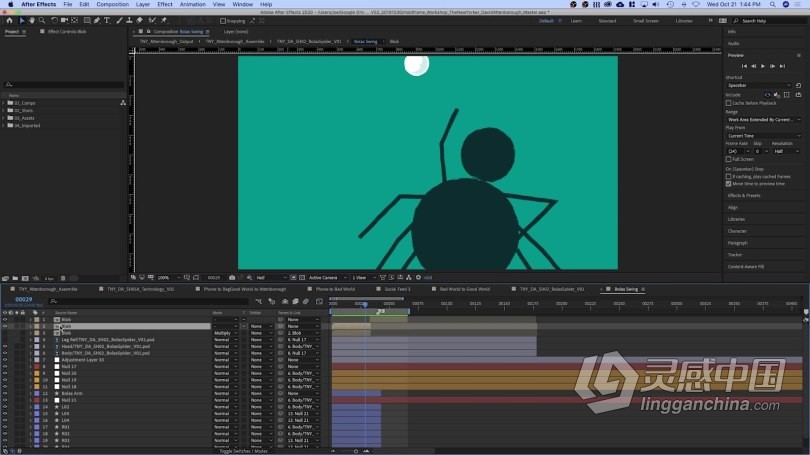Image resolution: width=810 pixels, height=455 pixels.
Task: Open the Spacebar shortcut dropdown
Action: click(759, 85)
